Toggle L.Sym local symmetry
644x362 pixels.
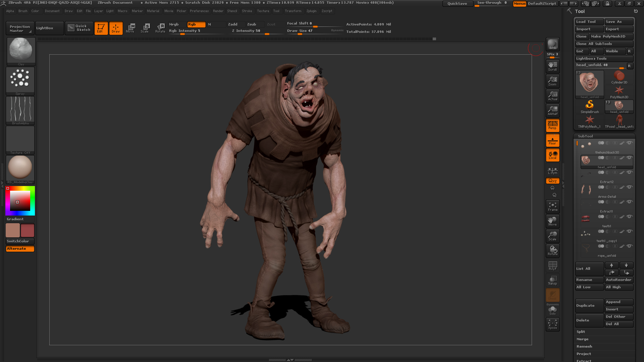pos(552,171)
